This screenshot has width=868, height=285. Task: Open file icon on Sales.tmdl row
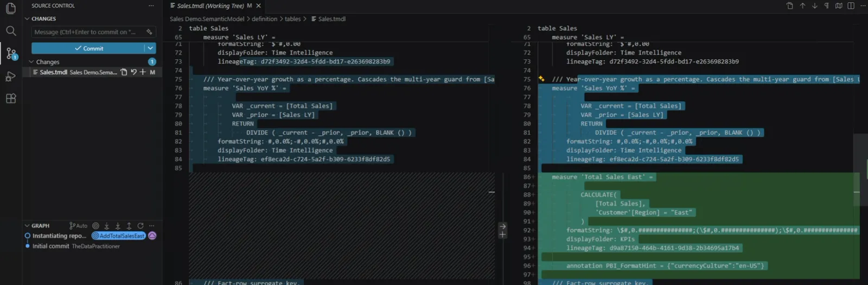[124, 72]
